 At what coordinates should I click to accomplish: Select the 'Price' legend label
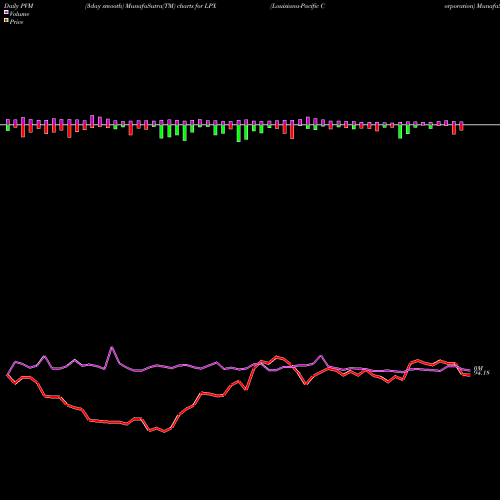tap(16, 22)
